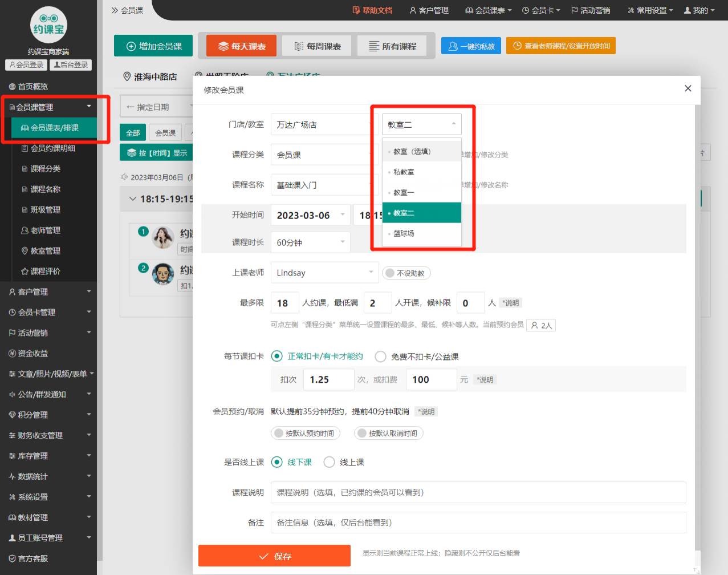Toggle 不设助教 switch
728x575 pixels.
coord(406,273)
